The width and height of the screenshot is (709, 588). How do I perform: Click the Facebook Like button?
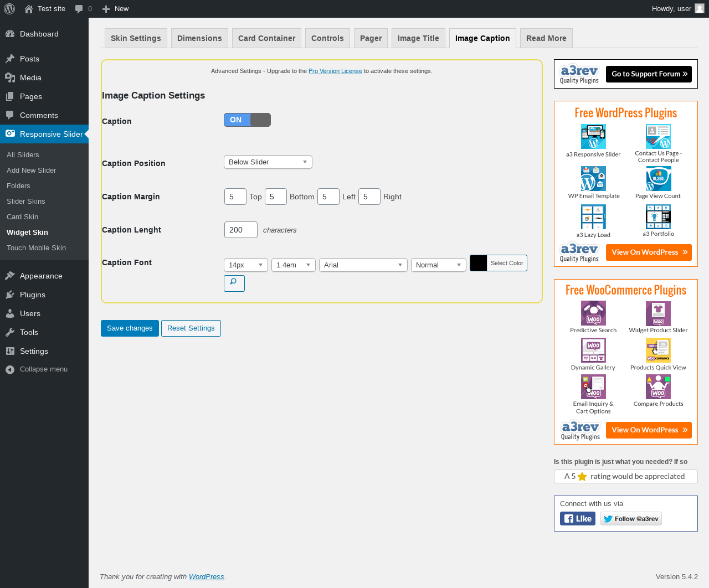(x=578, y=519)
